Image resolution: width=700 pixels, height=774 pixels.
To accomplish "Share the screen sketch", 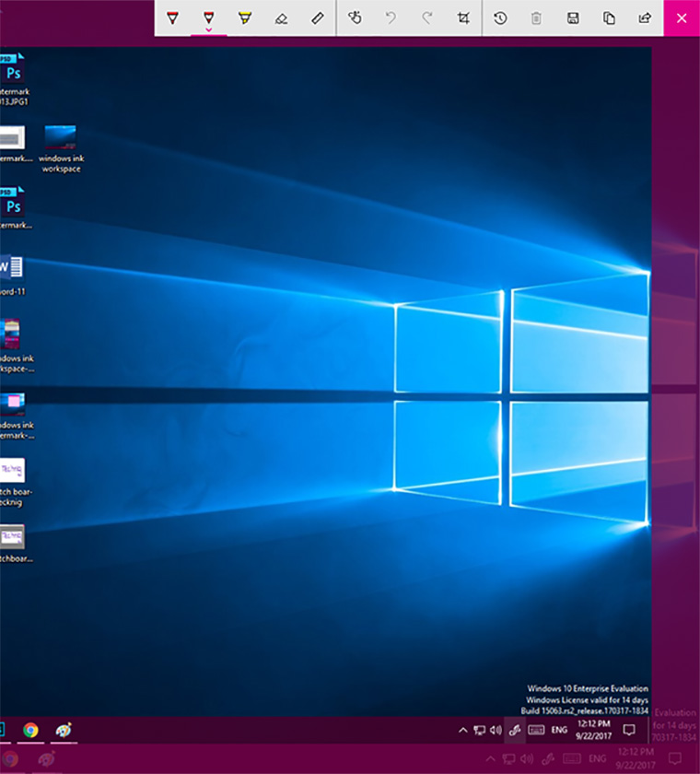I will [646, 18].
